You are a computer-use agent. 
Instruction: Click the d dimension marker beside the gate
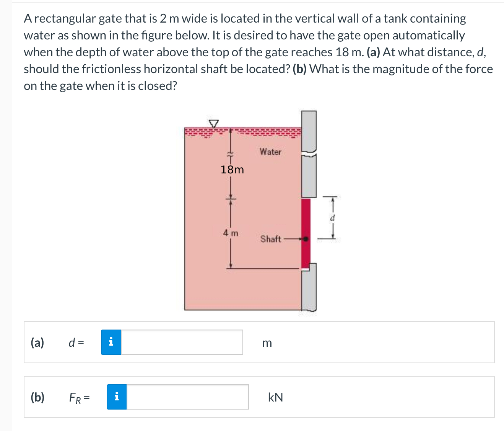click(x=332, y=218)
